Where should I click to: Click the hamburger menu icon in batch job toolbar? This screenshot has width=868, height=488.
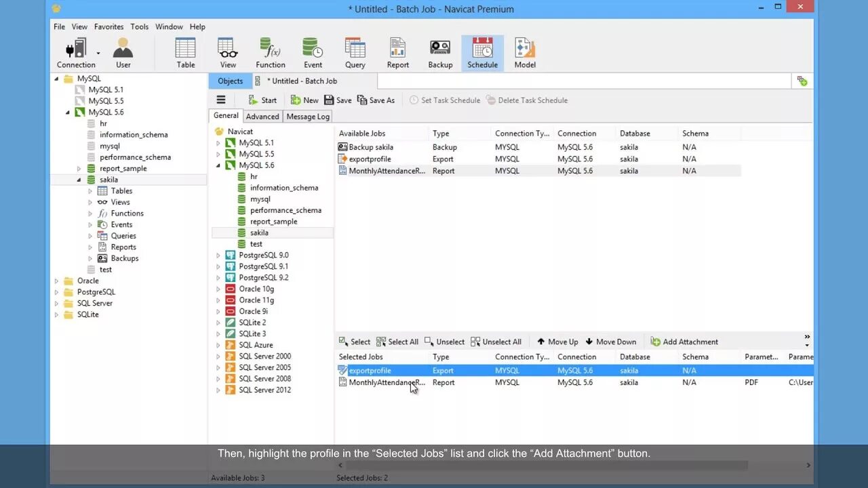[x=221, y=100]
